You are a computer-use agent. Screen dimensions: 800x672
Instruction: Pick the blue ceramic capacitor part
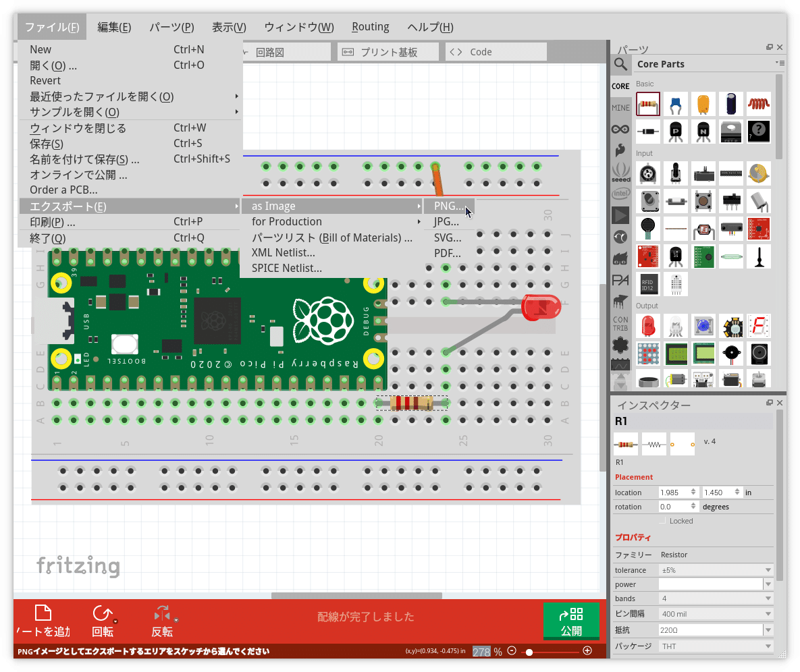click(676, 104)
